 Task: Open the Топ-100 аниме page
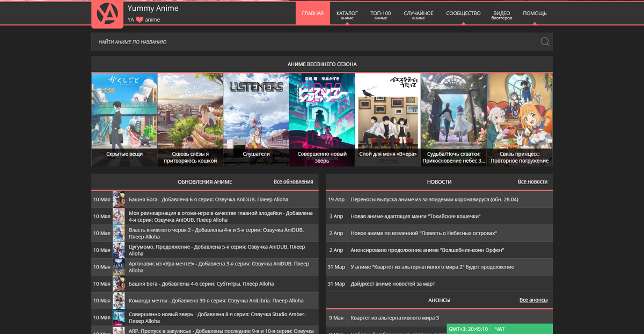(x=380, y=14)
